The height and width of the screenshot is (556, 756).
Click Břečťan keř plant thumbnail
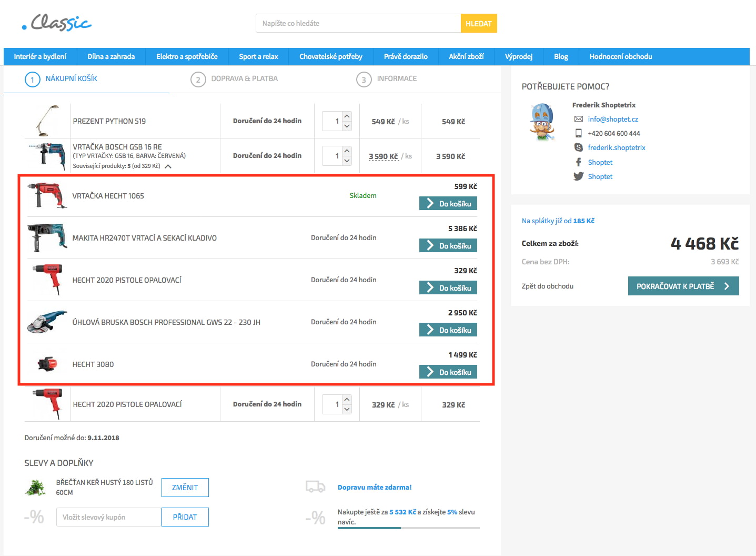(35, 488)
